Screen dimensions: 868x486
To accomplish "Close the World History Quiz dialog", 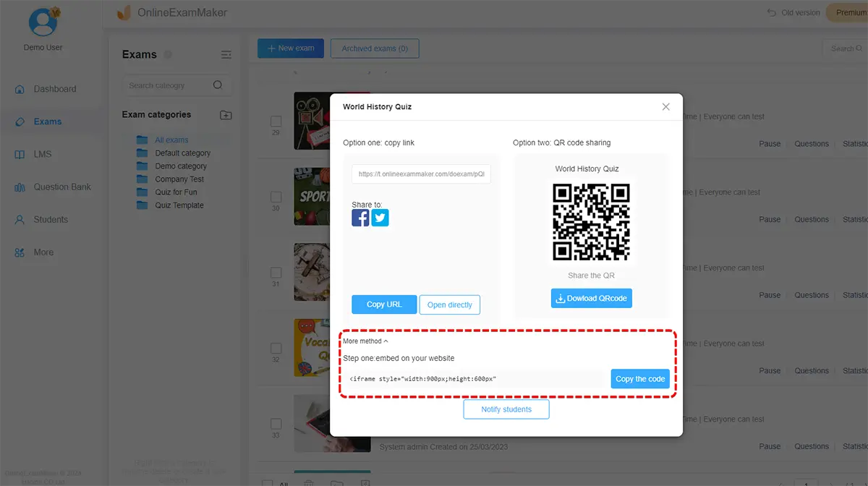I will coord(665,106).
